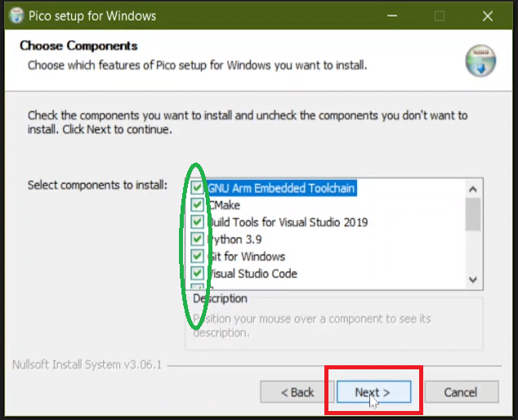Viewport: 518px width, 420px height.
Task: Click the component list scrollbar thumb
Action: (x=473, y=214)
